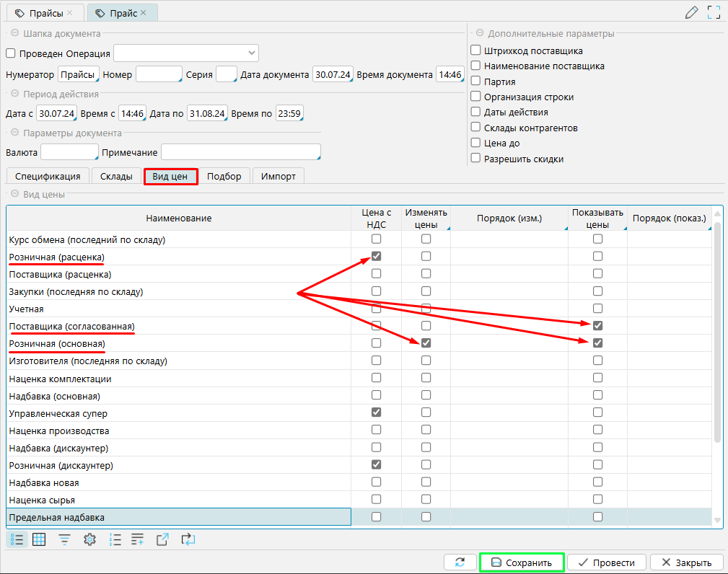Click the numbered list icon in toolbar

click(x=115, y=539)
